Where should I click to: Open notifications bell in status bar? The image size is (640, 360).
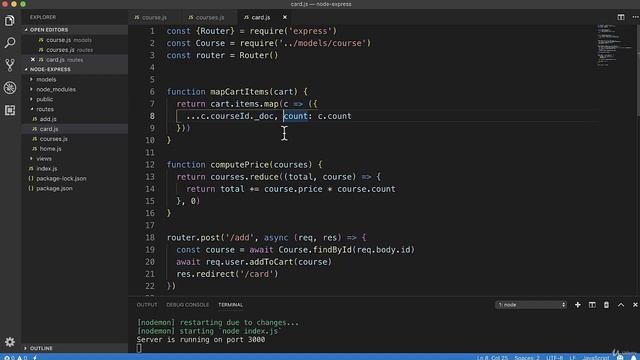click(x=633, y=358)
